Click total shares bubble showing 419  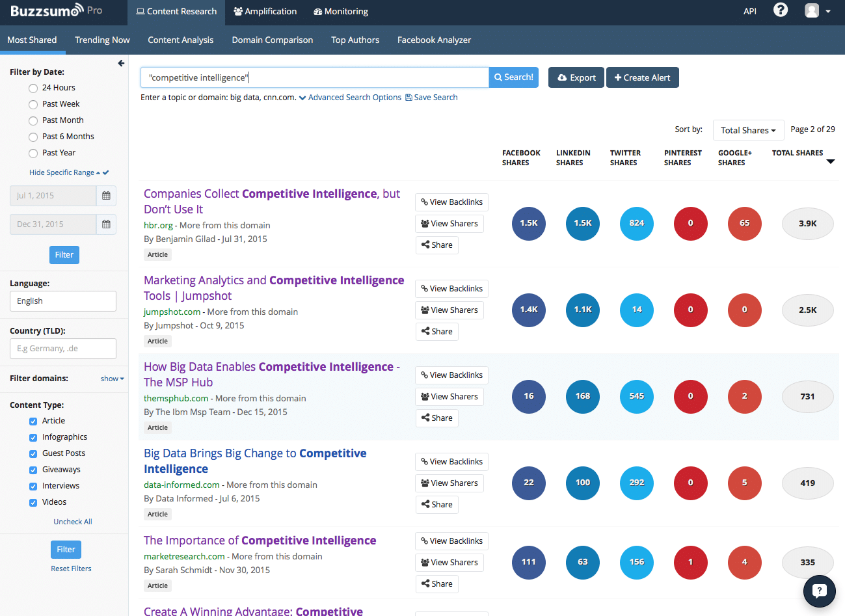(x=808, y=483)
